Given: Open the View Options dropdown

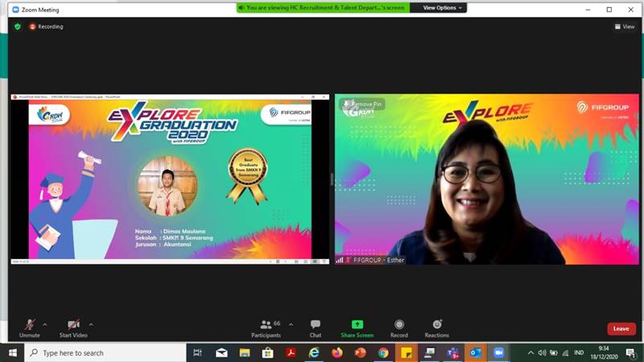Looking at the screenshot, I should pyautogui.click(x=444, y=8).
